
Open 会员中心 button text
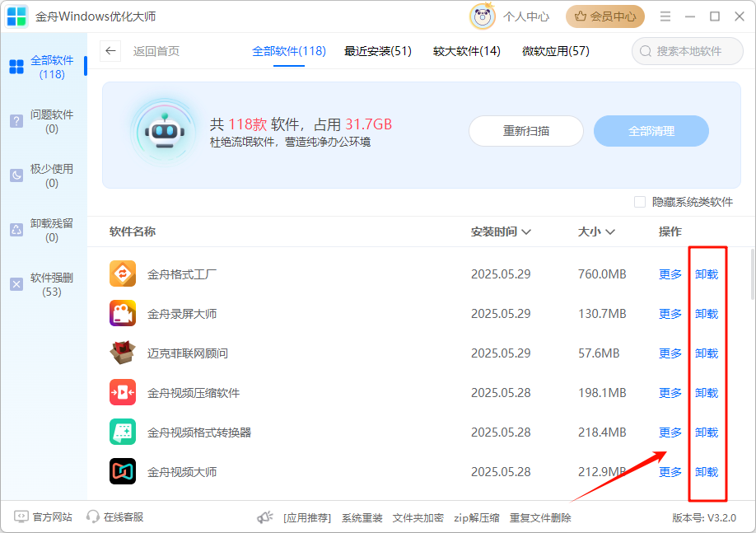(613, 16)
